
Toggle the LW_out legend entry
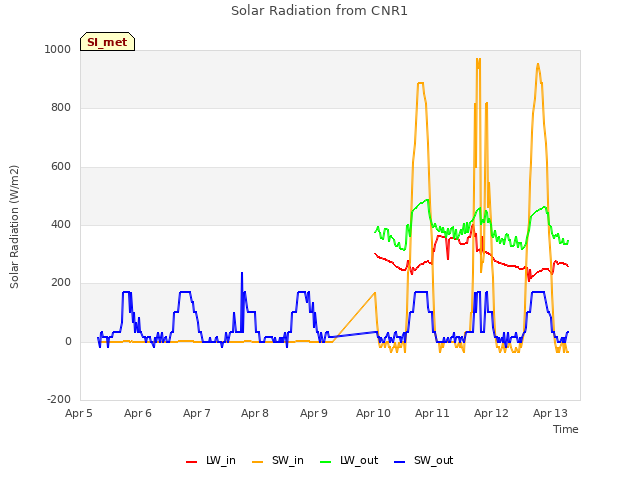(x=349, y=460)
